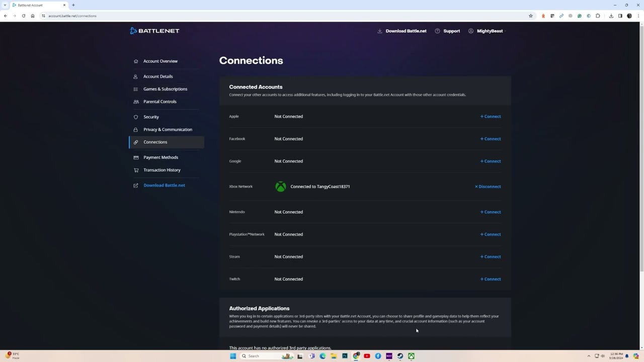The width and height of the screenshot is (644, 362).
Task: Open the tab search dropdown arrow
Action: pyautogui.click(x=5, y=5)
